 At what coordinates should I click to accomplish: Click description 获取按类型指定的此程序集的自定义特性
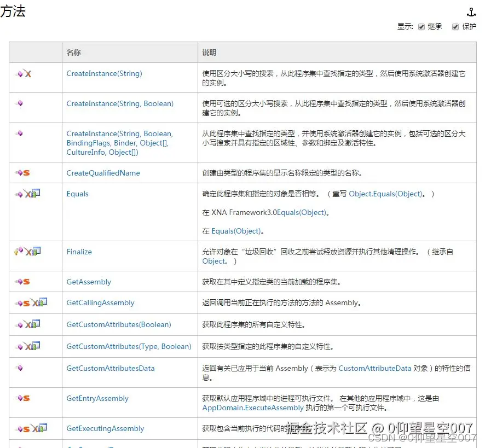pos(268,347)
